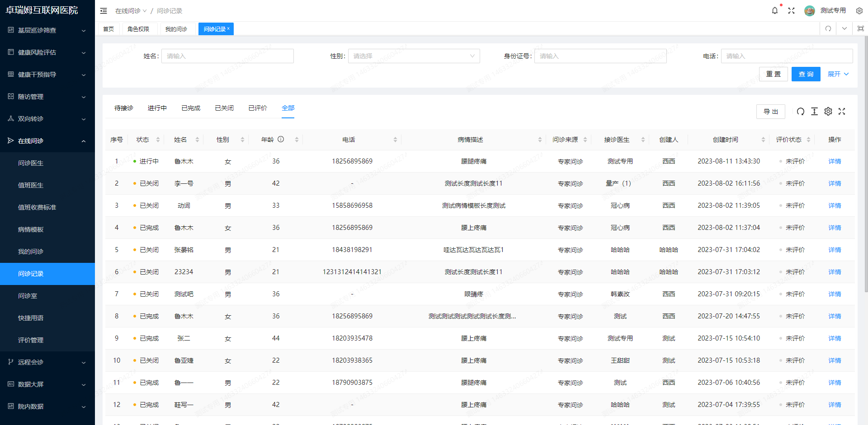Click the 查询 search button
868x425 pixels.
(x=806, y=74)
